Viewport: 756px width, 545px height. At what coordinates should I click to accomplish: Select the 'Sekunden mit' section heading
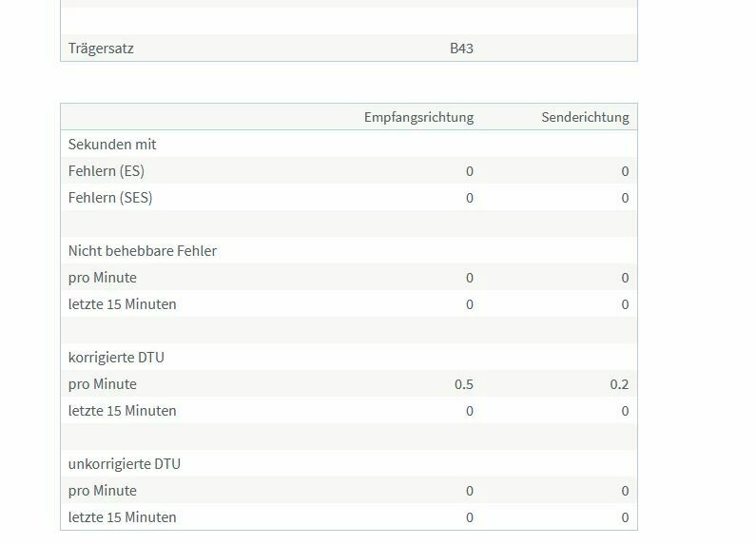pyautogui.click(x=112, y=145)
